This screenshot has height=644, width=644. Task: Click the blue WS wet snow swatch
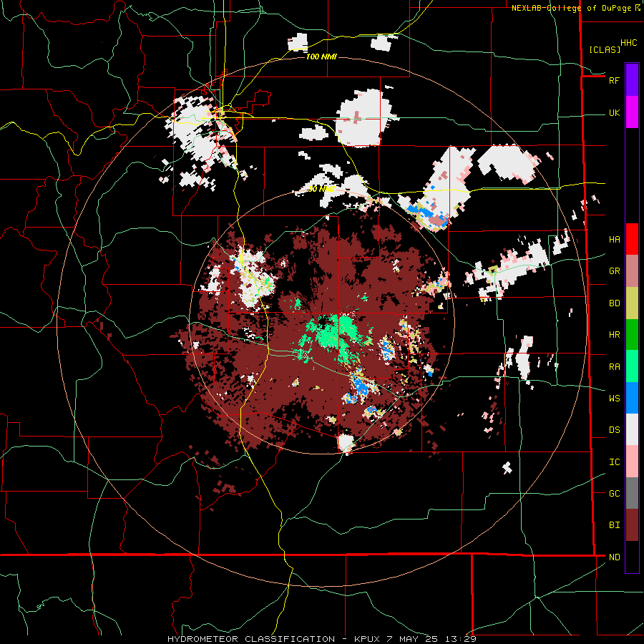tap(632, 398)
